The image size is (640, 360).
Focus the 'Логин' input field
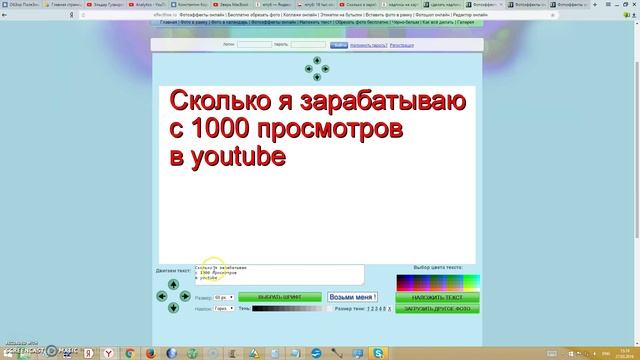click(254, 44)
